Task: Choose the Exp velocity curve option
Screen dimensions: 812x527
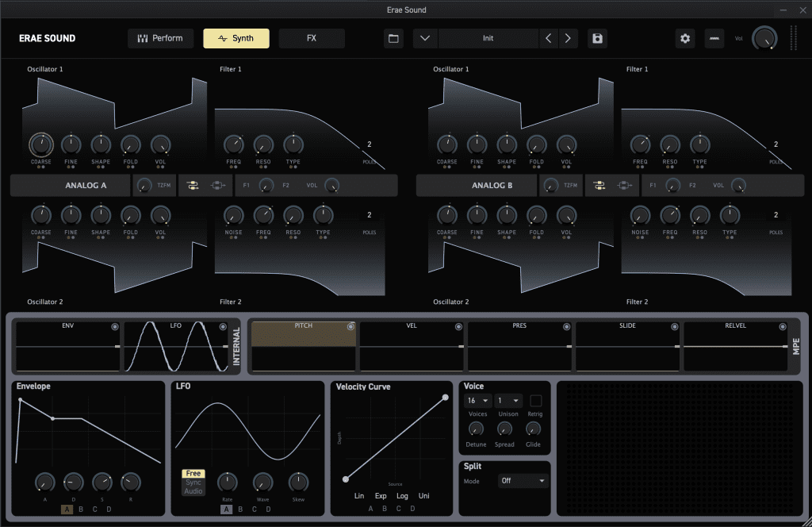Action: (x=381, y=495)
